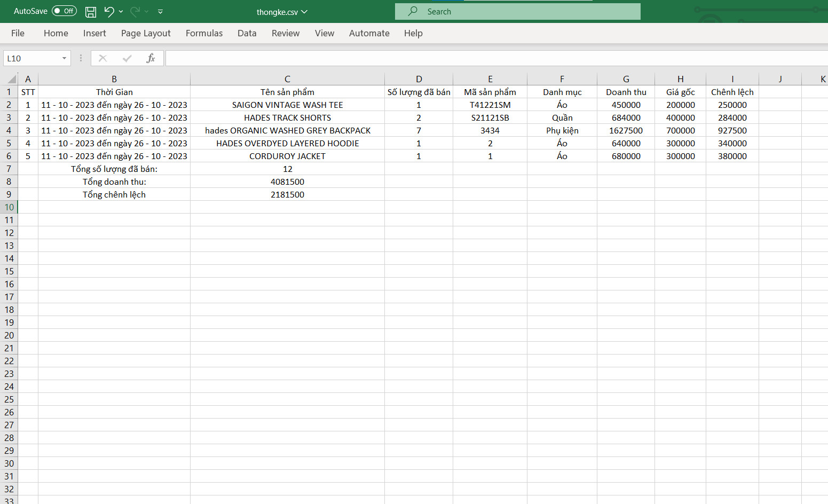Viewport: 828px width, 504px height.
Task: Switch to the Data tab
Action: coord(247,33)
